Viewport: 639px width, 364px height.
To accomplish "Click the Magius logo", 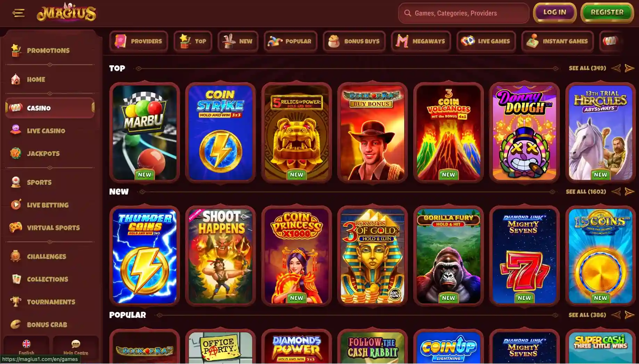I will 66,12.
